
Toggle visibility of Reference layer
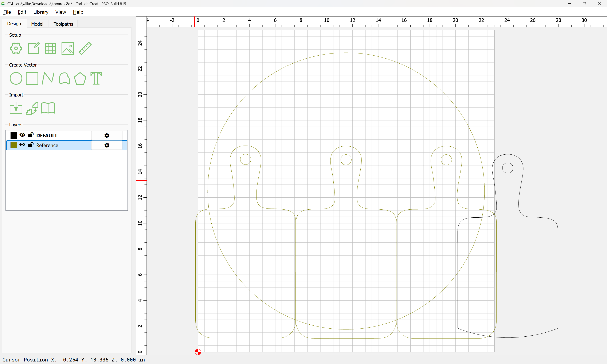22,145
